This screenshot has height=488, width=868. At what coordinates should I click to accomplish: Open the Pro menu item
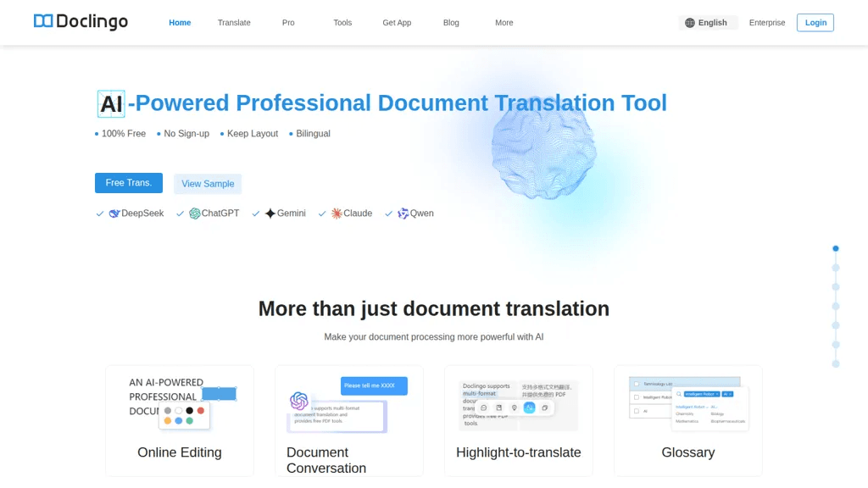coord(288,23)
